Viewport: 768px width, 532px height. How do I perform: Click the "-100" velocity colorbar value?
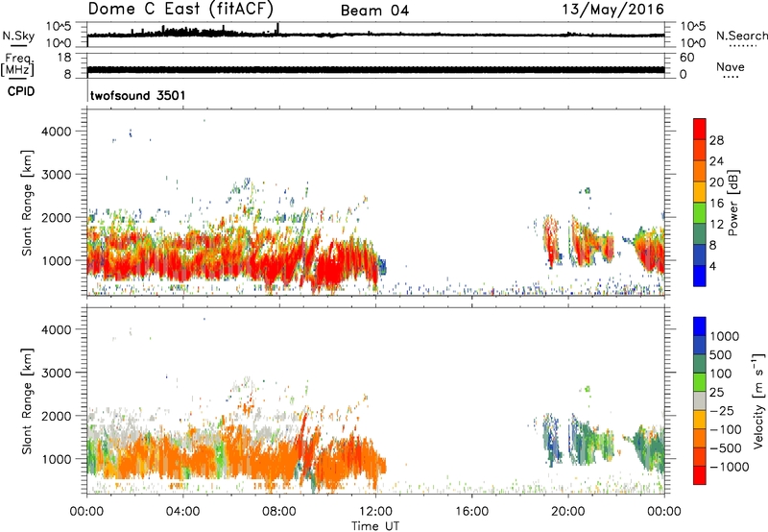tap(725, 429)
